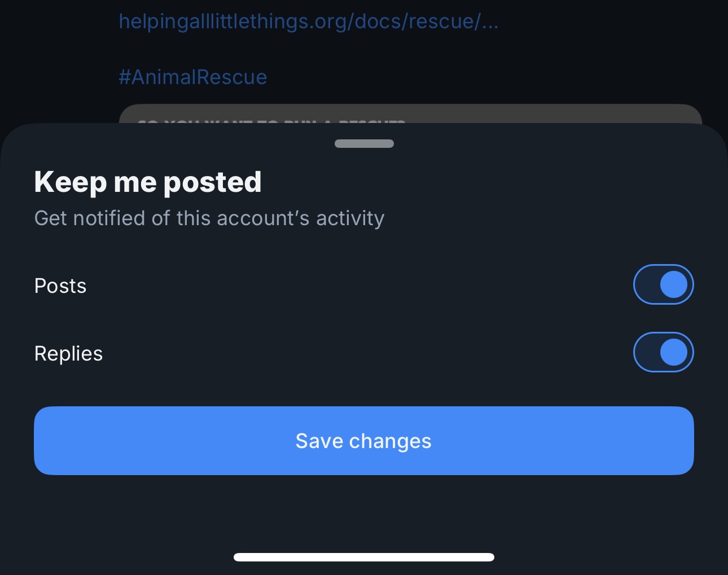This screenshot has width=728, height=575.
Task: Open the #AnimalRescue hashtag
Action: [193, 77]
